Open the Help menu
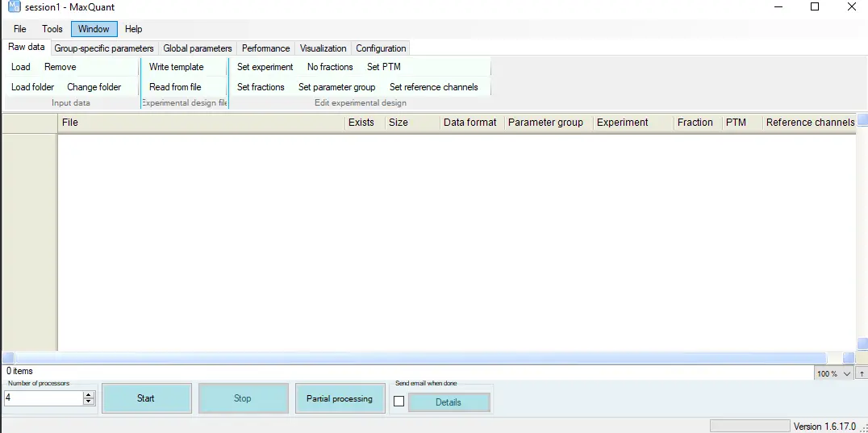Viewport: 868px width, 433px height. (133, 29)
